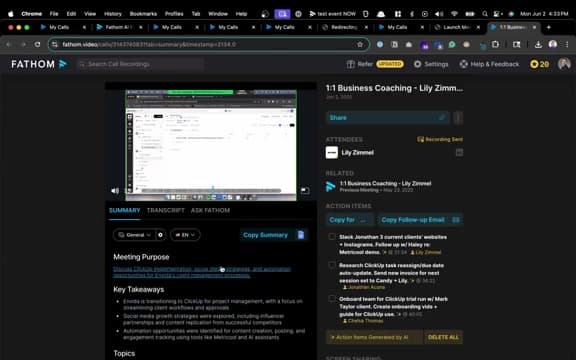Toggle picture-in-picture icon on the video player
This screenshot has height=360, width=576.
point(305,190)
